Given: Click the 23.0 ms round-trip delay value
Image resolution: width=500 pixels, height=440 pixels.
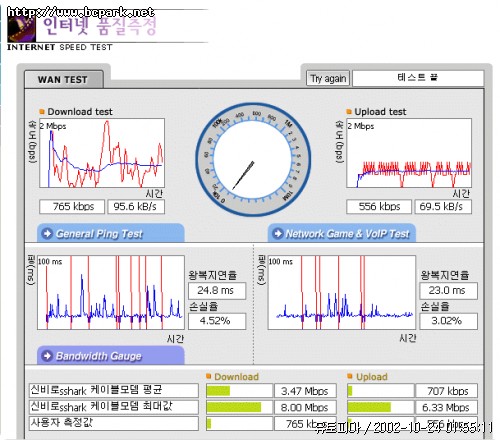Looking at the screenshot, I should 448,291.
